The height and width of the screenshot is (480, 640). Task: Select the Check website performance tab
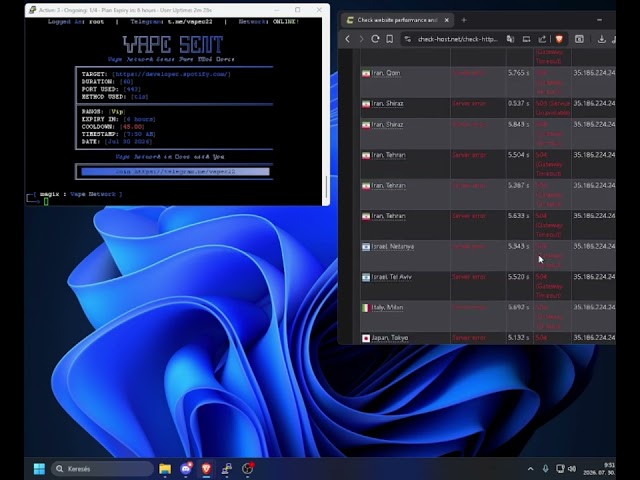click(x=398, y=20)
